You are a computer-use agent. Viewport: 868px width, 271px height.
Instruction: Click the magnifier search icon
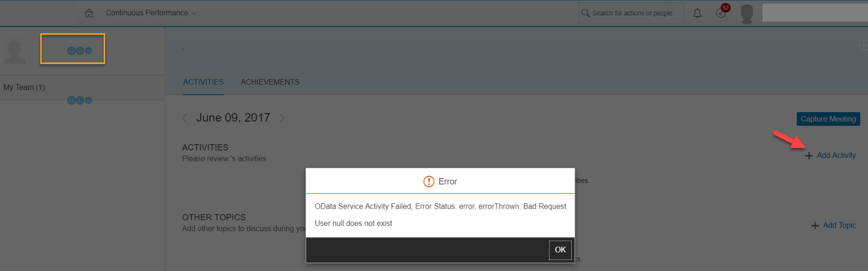point(585,13)
